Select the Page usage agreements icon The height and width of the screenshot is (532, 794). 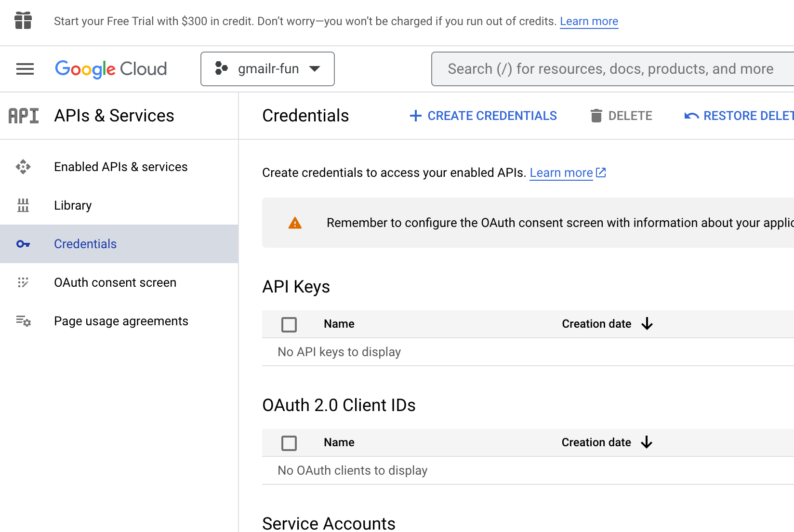(23, 321)
